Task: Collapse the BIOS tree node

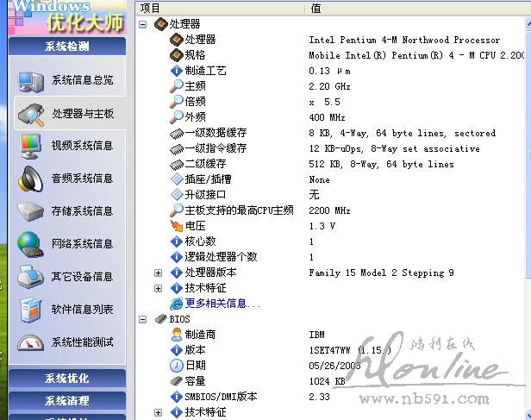Action: [x=143, y=319]
